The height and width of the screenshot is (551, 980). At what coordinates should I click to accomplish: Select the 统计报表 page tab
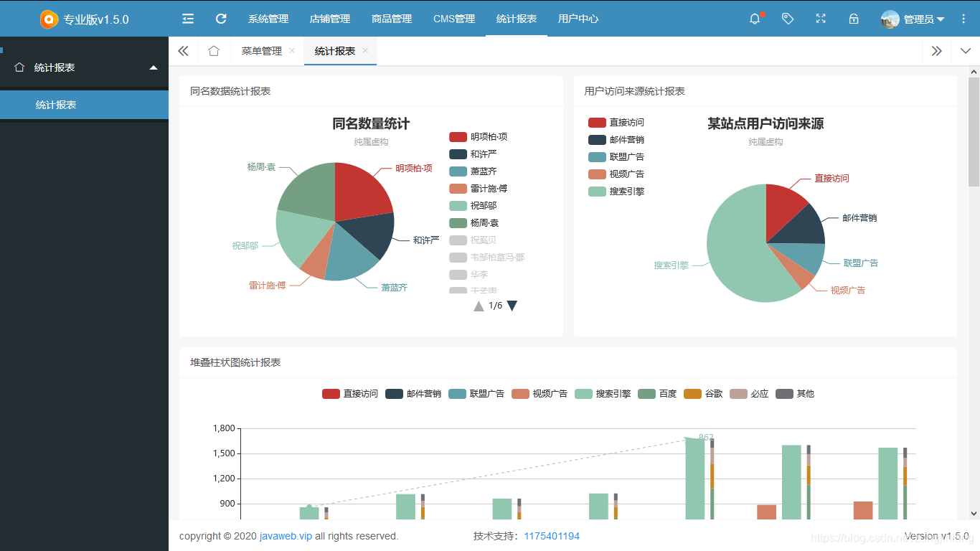pos(335,51)
